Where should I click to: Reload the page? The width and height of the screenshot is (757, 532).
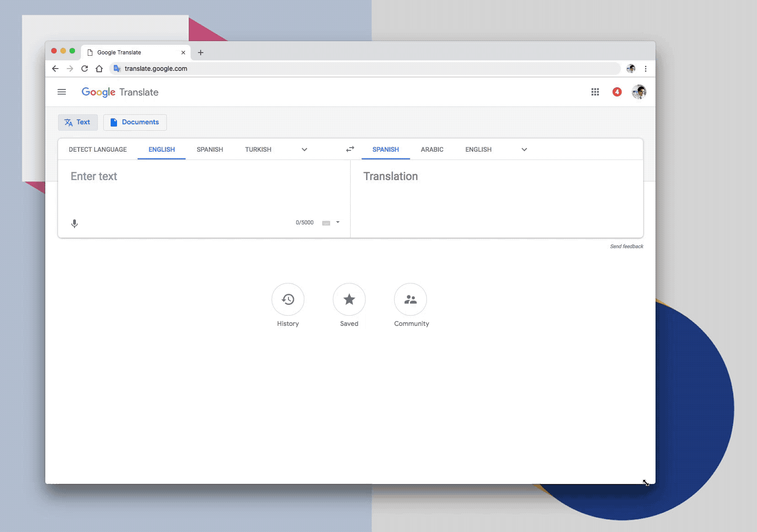tap(85, 69)
